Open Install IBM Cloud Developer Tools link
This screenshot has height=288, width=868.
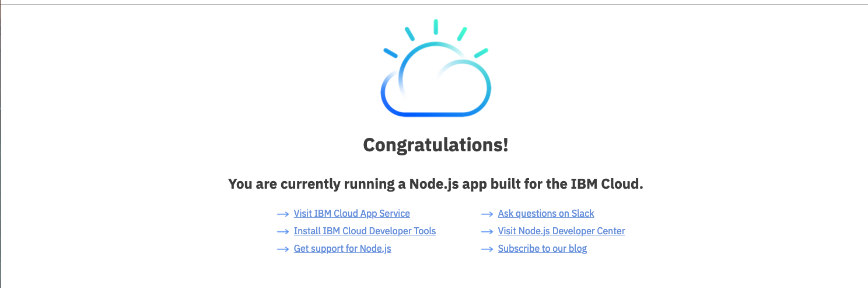click(x=365, y=231)
